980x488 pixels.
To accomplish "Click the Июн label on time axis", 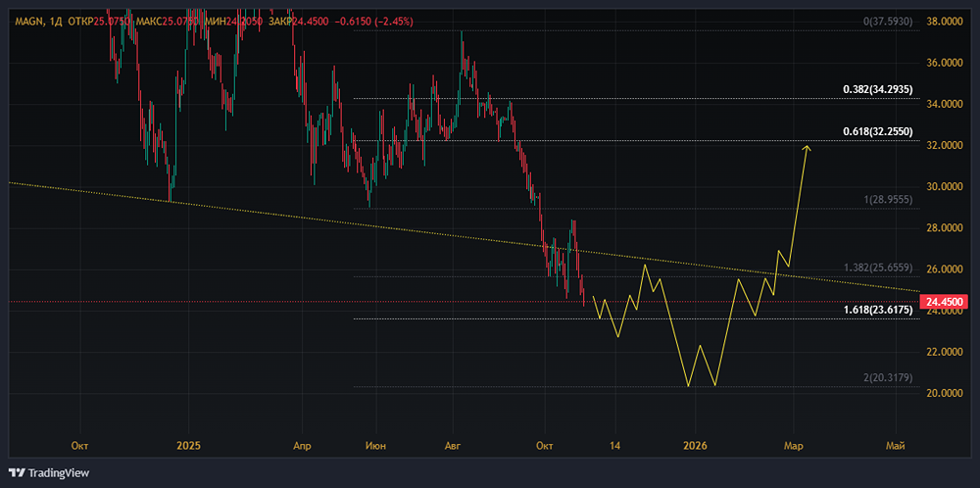I will (375, 446).
